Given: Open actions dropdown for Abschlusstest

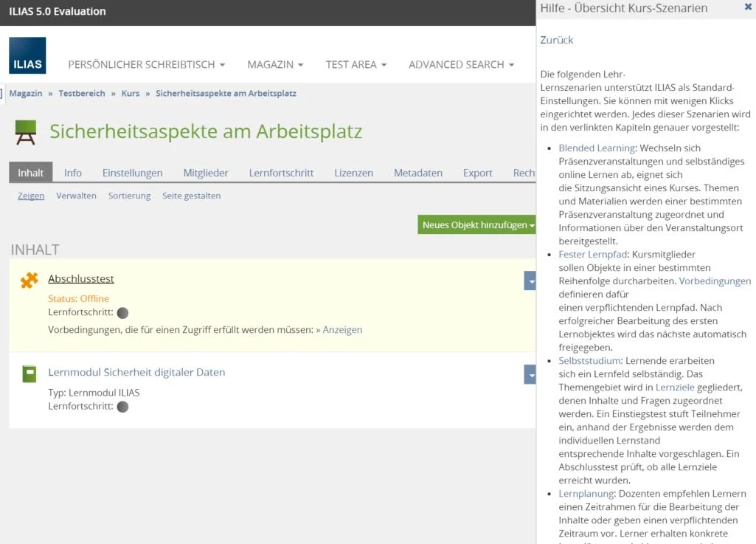Looking at the screenshot, I should point(530,280).
